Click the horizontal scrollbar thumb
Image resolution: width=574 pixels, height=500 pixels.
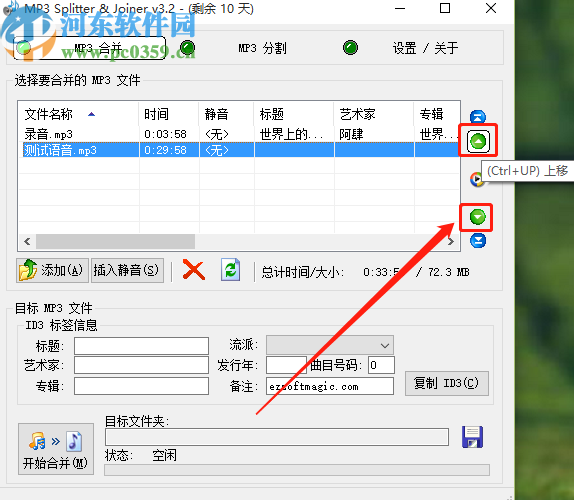pos(115,241)
